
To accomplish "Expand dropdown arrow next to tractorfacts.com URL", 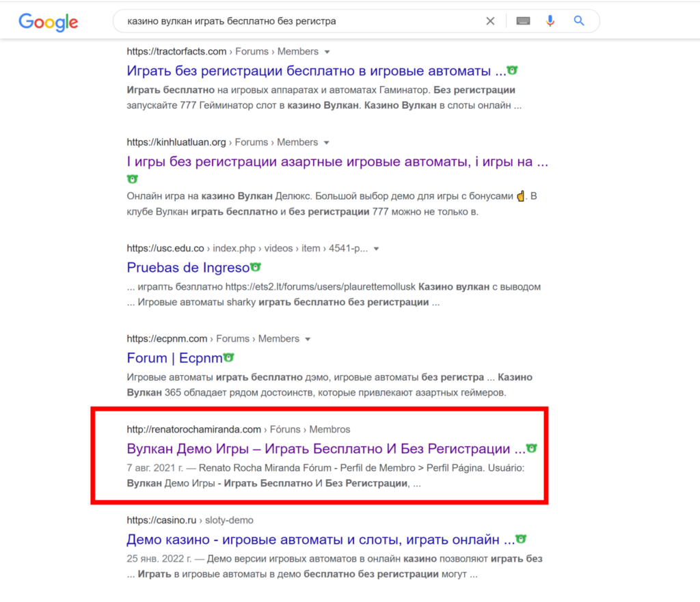I will coord(327,52).
